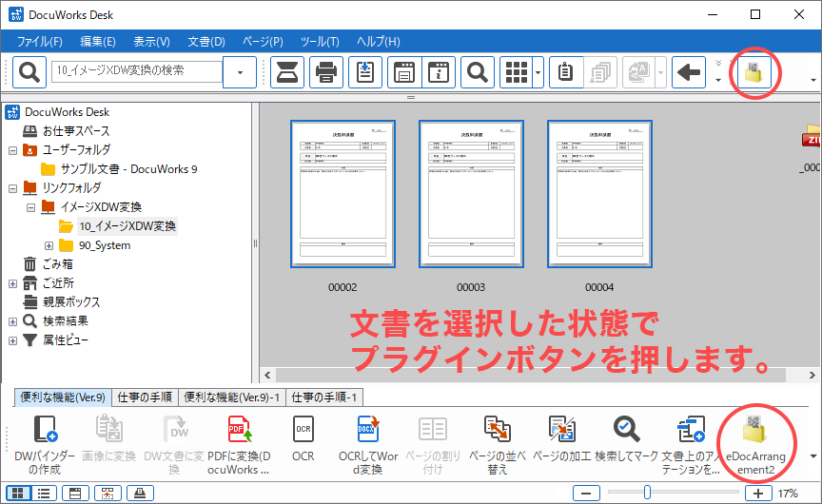Select サンプル文書 - DocuWorks 9 folder
Screen dimensions: 822x504
[x=129, y=169]
